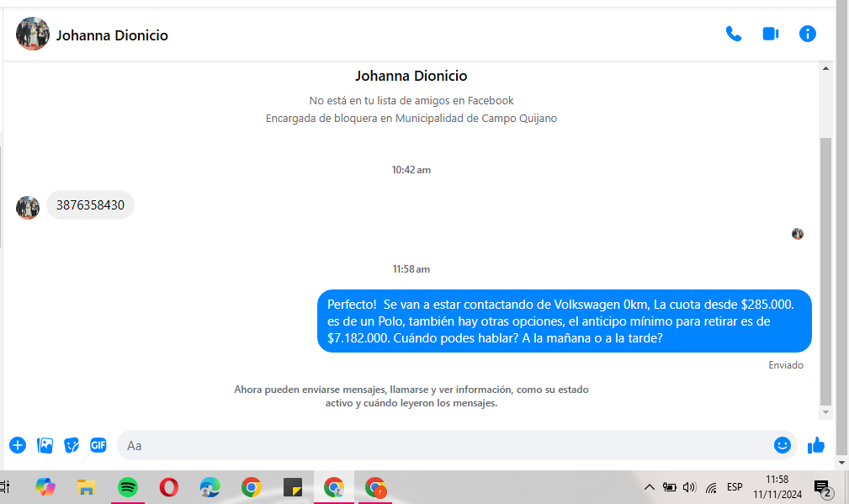Attach a photo file to the message
The height and width of the screenshot is (504, 849).
tap(45, 445)
